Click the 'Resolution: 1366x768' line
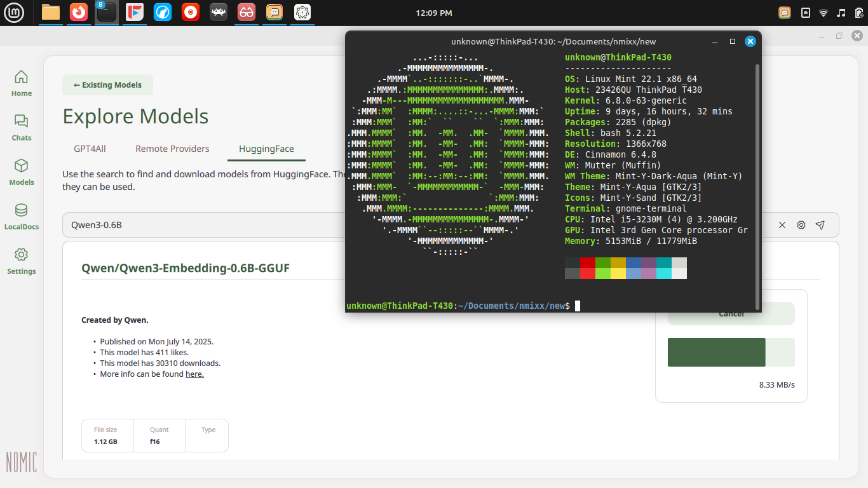 point(616,144)
